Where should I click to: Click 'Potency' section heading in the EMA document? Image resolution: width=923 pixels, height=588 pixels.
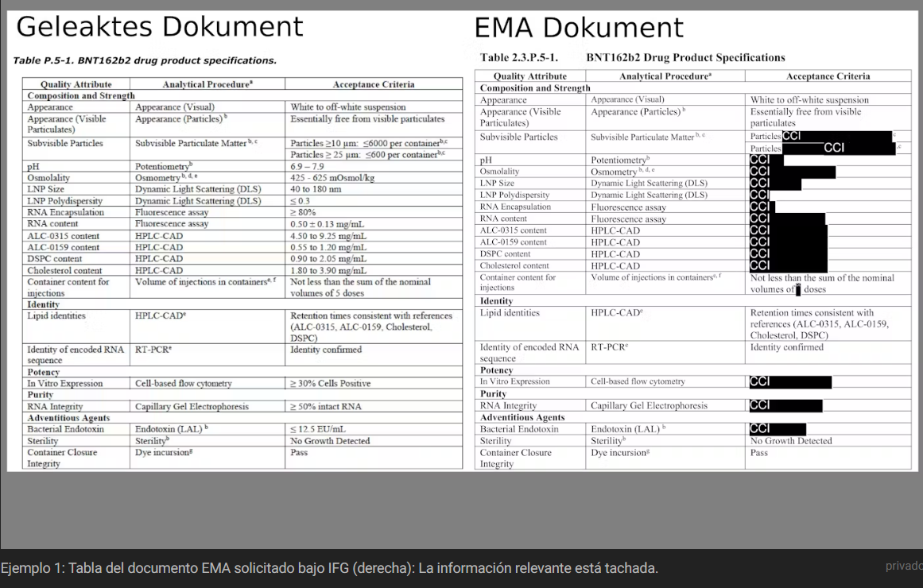[x=496, y=370]
